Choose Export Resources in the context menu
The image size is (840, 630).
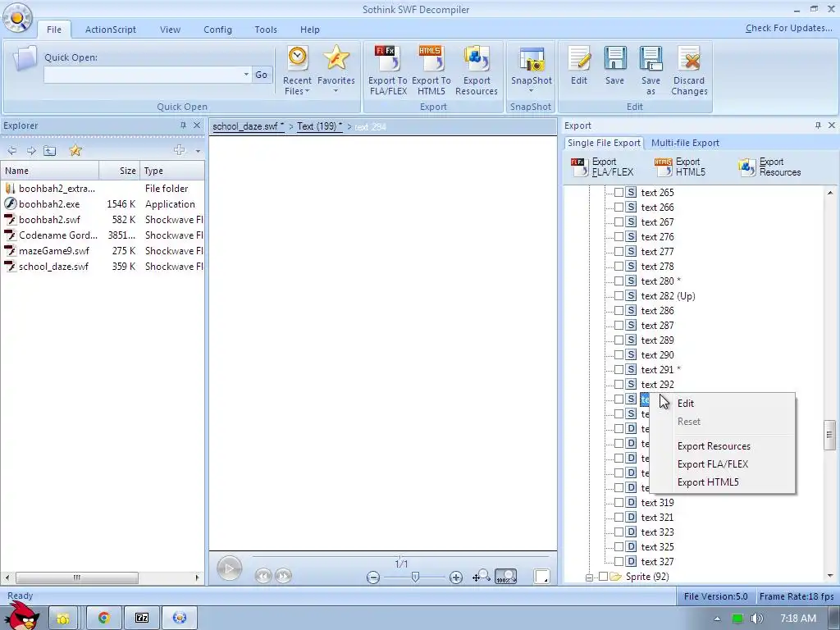714,445
